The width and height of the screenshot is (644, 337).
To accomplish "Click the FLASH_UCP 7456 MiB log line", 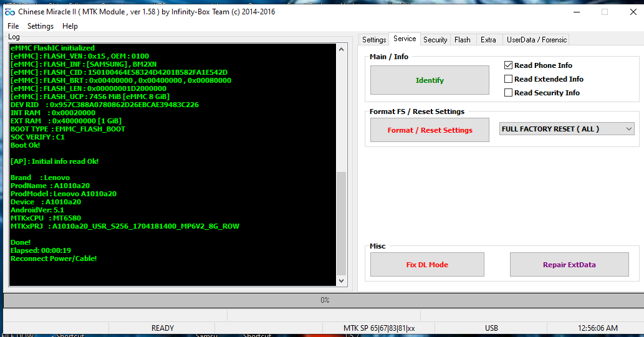I will pyautogui.click(x=90, y=97).
